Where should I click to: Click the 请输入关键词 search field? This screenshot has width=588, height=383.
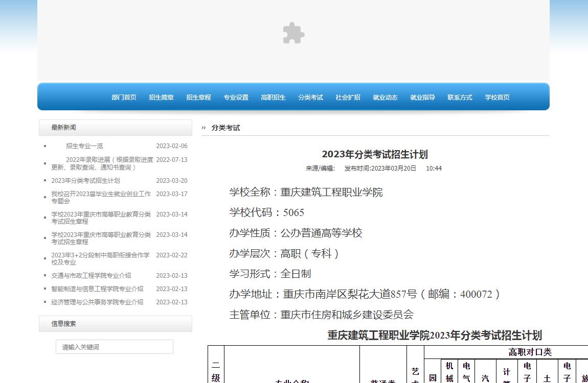(115, 347)
